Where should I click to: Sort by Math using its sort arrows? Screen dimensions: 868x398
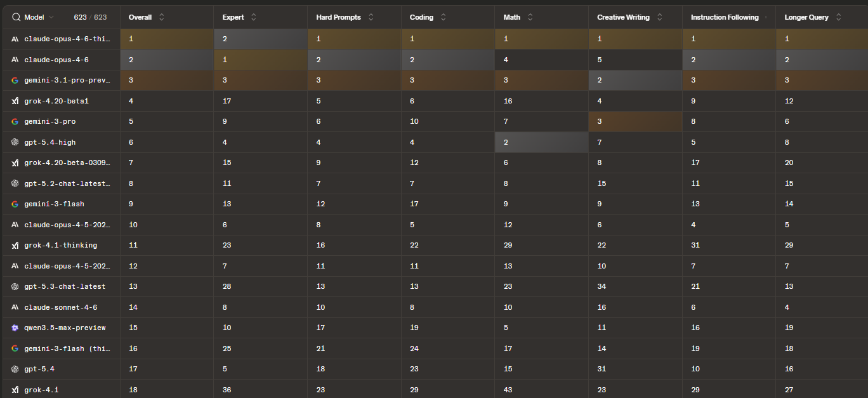click(530, 18)
